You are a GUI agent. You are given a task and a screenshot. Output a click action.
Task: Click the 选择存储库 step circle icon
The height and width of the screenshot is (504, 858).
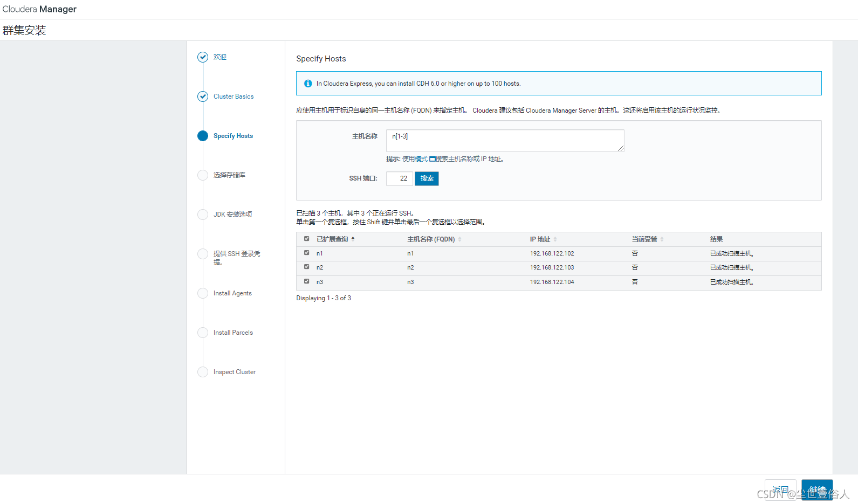(203, 175)
